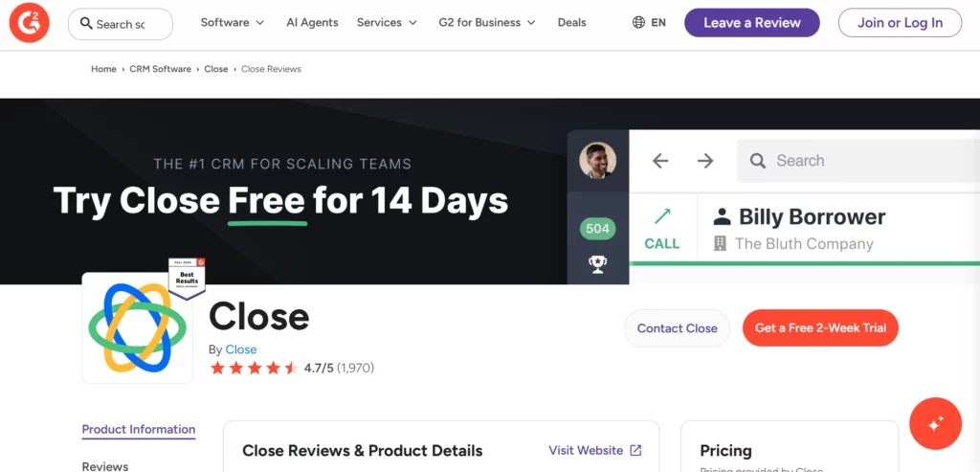Viewport: 980px width, 472px height.
Task: Click the external link icon beside Visit Website
Action: (x=635, y=450)
